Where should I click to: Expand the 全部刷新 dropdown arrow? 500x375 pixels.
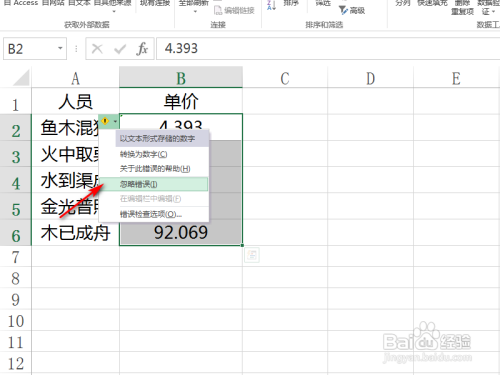click(195, 11)
